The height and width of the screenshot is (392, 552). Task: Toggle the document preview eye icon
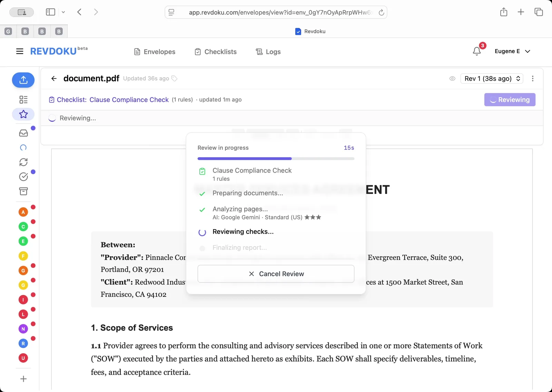(x=452, y=79)
